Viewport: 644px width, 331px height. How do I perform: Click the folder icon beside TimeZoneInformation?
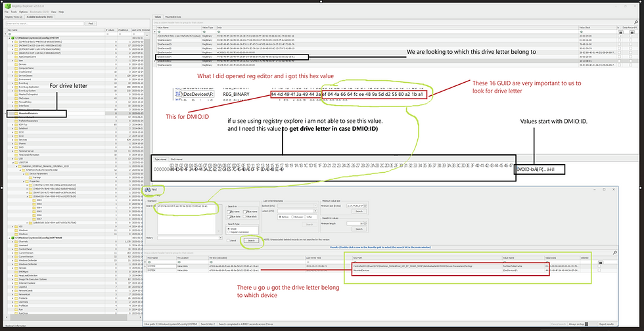16,155
